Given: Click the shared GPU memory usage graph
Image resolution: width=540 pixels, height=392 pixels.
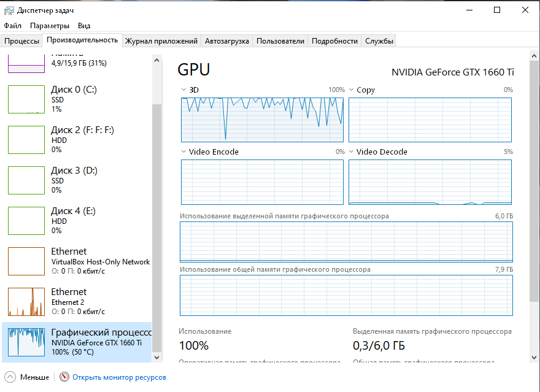Looking at the screenshot, I should tap(346, 295).
